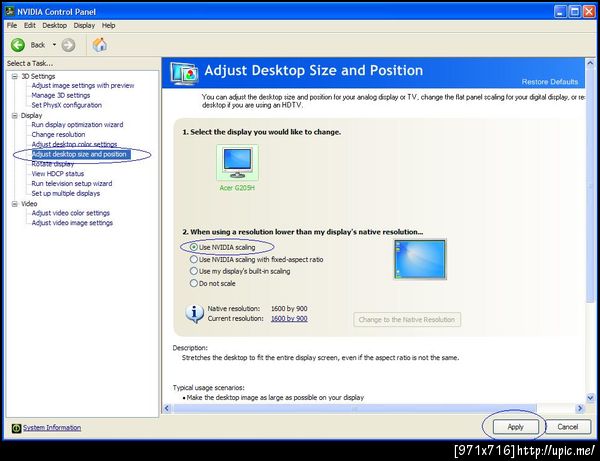Open Manage 3D settings
This screenshot has width=600, height=461.
[x=60, y=95]
